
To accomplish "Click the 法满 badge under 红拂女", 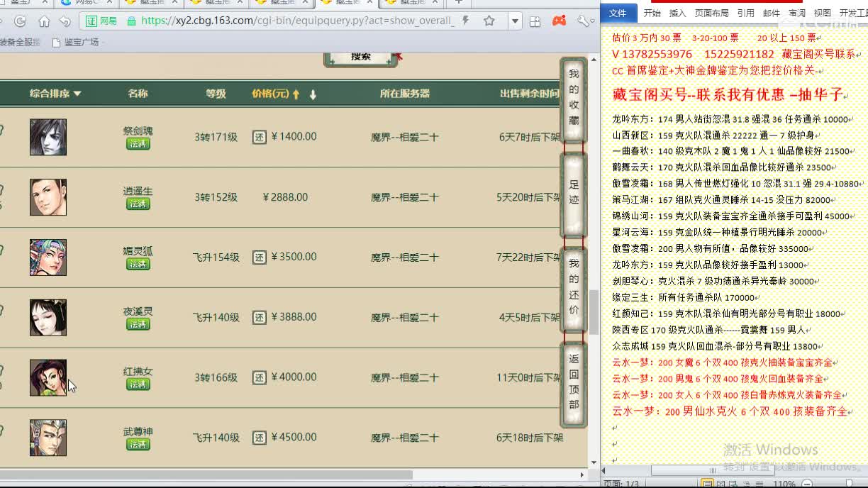I will [138, 384].
